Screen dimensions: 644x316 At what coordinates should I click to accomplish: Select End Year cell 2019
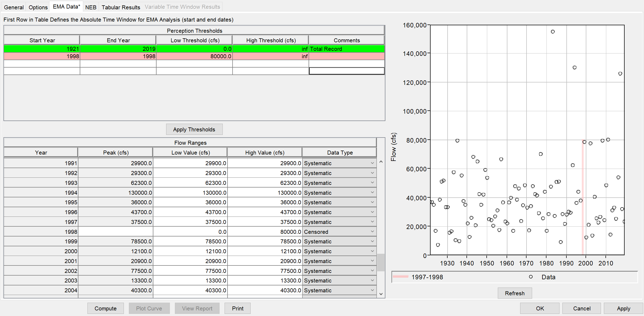click(118, 49)
